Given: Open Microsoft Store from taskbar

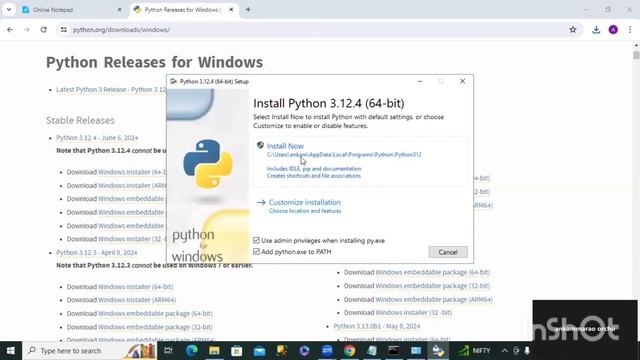Looking at the screenshot, I should 237,351.
